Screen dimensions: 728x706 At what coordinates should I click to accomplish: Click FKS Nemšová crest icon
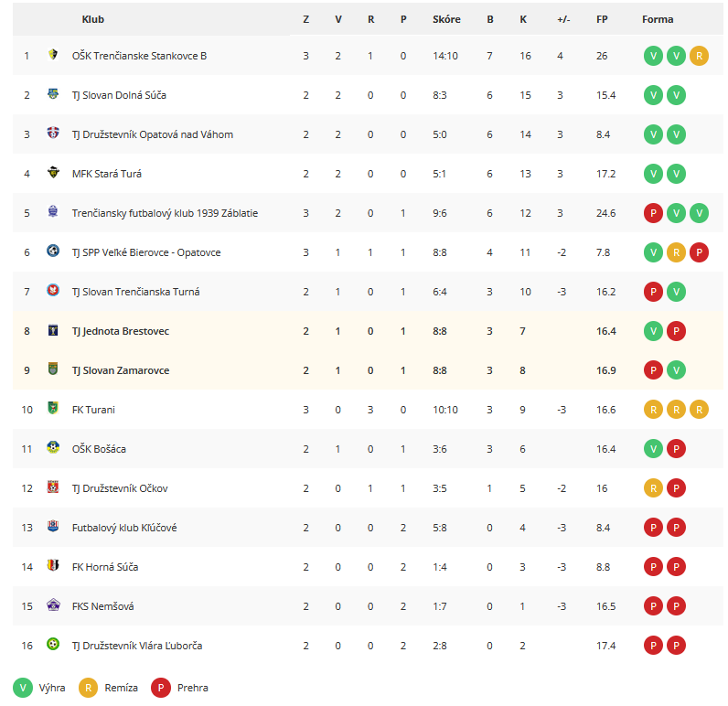click(53, 605)
